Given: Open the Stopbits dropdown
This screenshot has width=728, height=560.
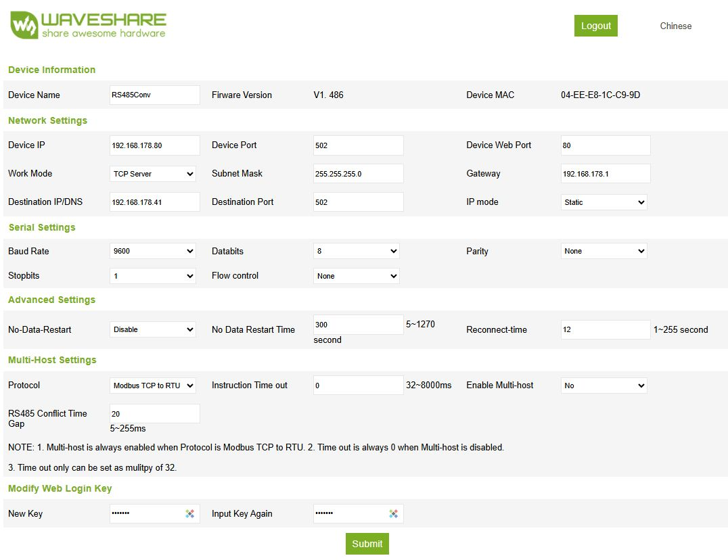Looking at the screenshot, I should (152, 275).
